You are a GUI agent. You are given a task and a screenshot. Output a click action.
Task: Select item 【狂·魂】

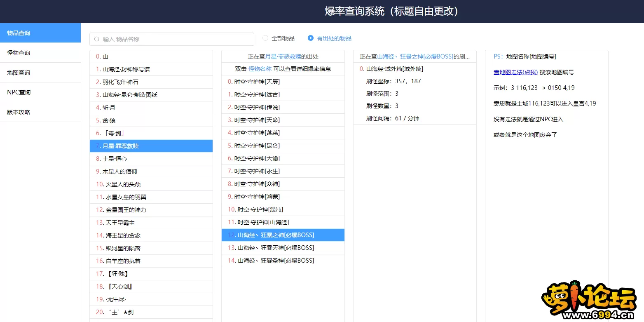click(x=151, y=274)
